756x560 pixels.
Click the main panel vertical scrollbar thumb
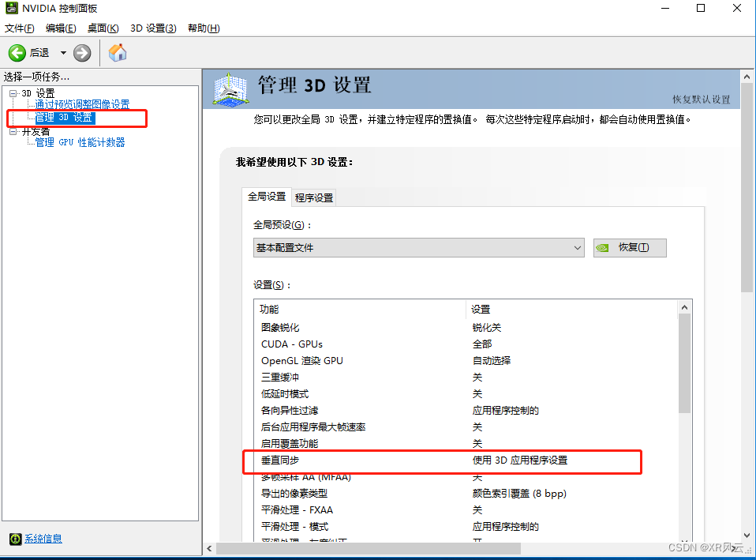(747, 187)
